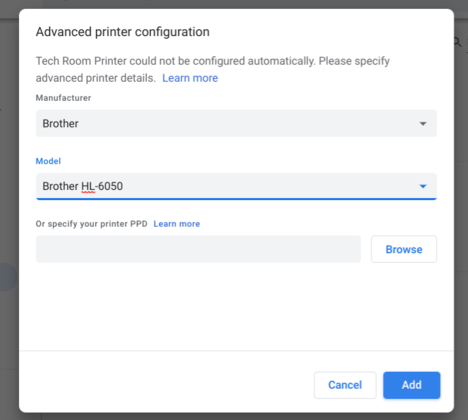Open the Model dropdown arrow
Screen dimensions: 468x420
(423, 186)
